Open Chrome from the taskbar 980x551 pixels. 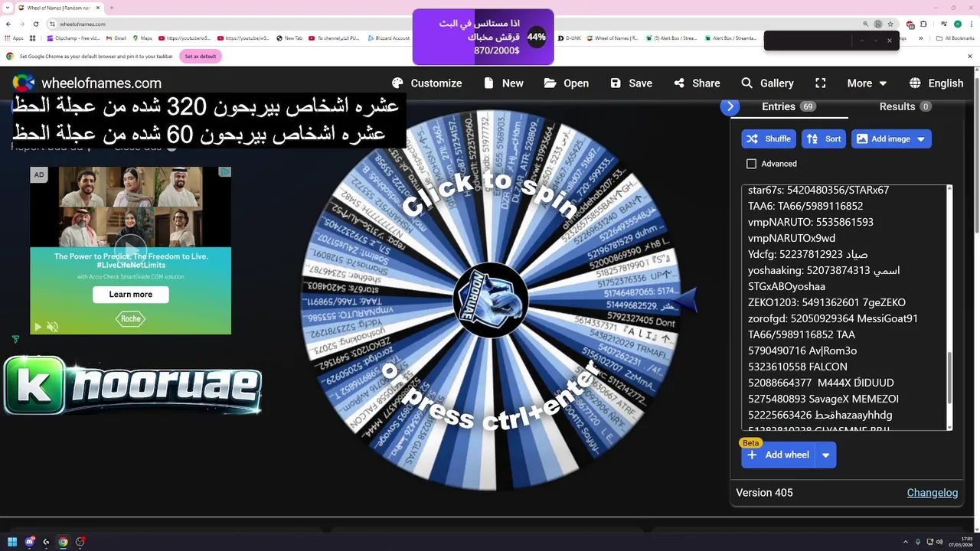pos(63,542)
